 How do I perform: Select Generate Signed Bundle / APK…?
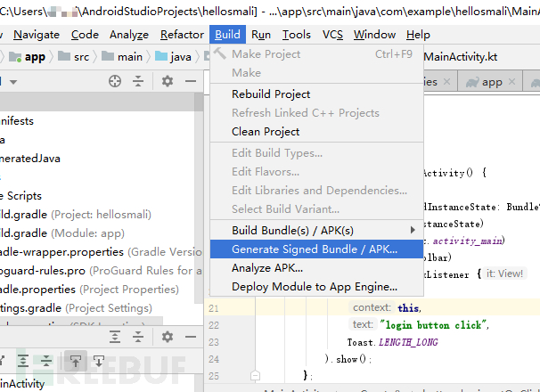(x=316, y=249)
